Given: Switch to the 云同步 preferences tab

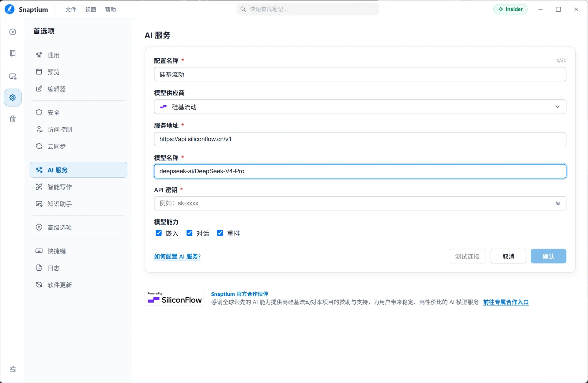Looking at the screenshot, I should point(78,146).
